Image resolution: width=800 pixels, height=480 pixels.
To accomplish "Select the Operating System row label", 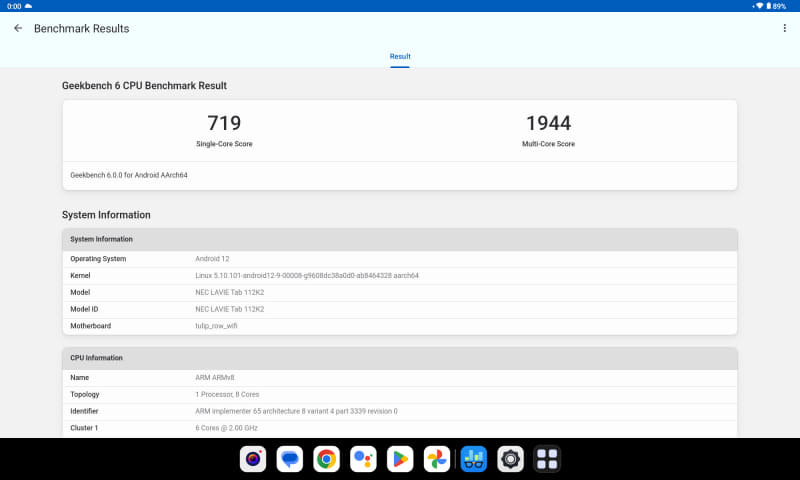I will point(98,259).
